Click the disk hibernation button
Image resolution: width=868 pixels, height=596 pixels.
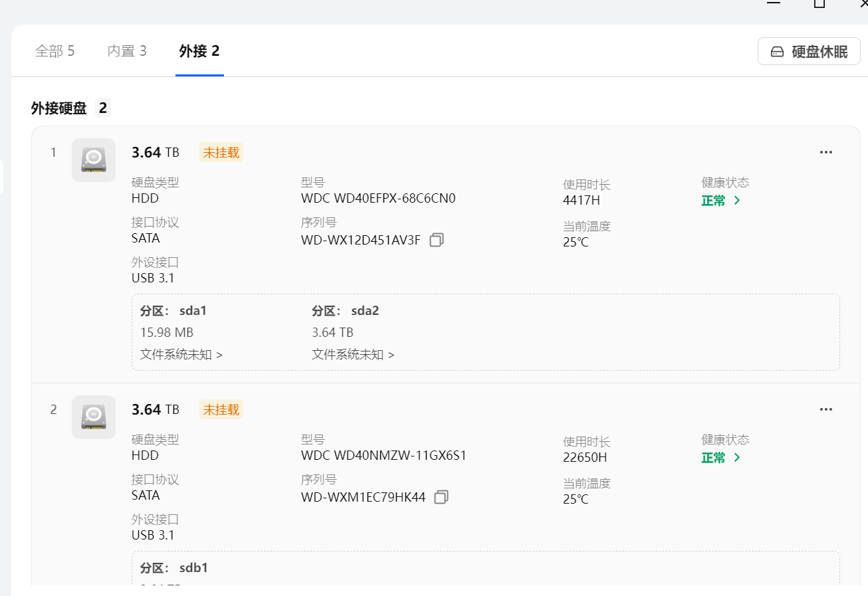coord(809,51)
